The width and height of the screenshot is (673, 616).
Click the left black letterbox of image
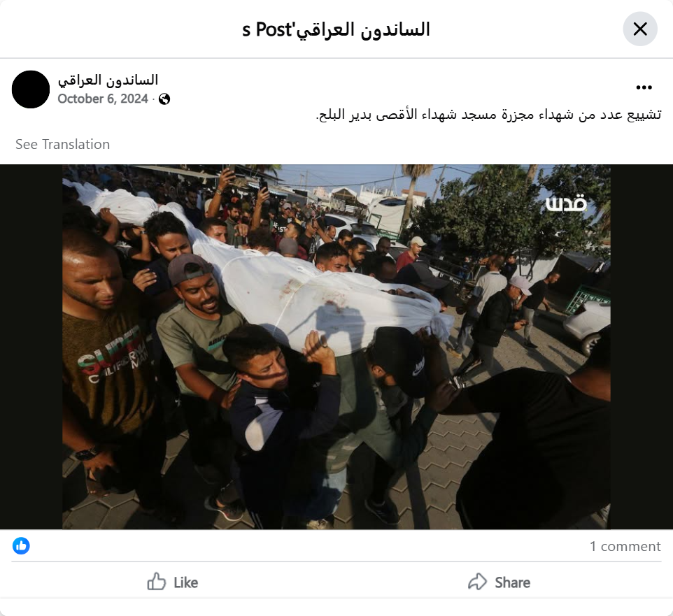point(31,347)
